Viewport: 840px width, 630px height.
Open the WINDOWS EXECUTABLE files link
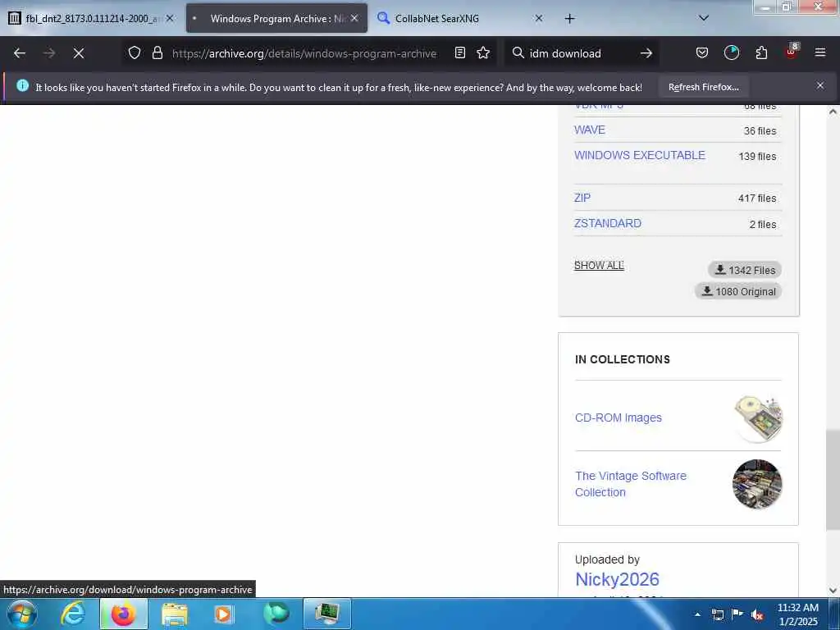tap(640, 155)
